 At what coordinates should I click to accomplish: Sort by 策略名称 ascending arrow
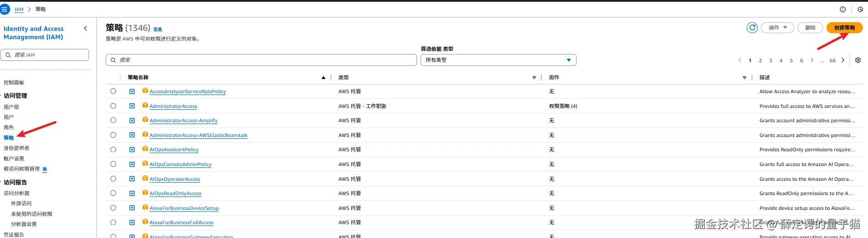pos(323,77)
